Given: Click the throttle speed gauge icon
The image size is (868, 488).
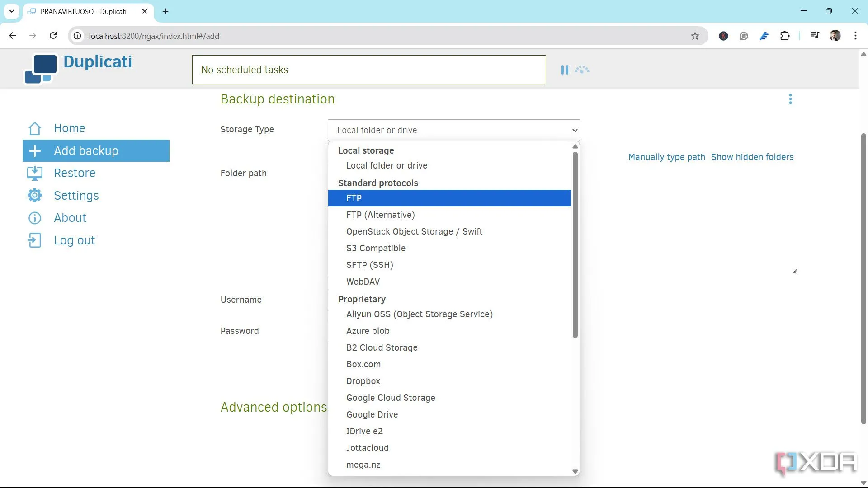Looking at the screenshot, I should [582, 70].
